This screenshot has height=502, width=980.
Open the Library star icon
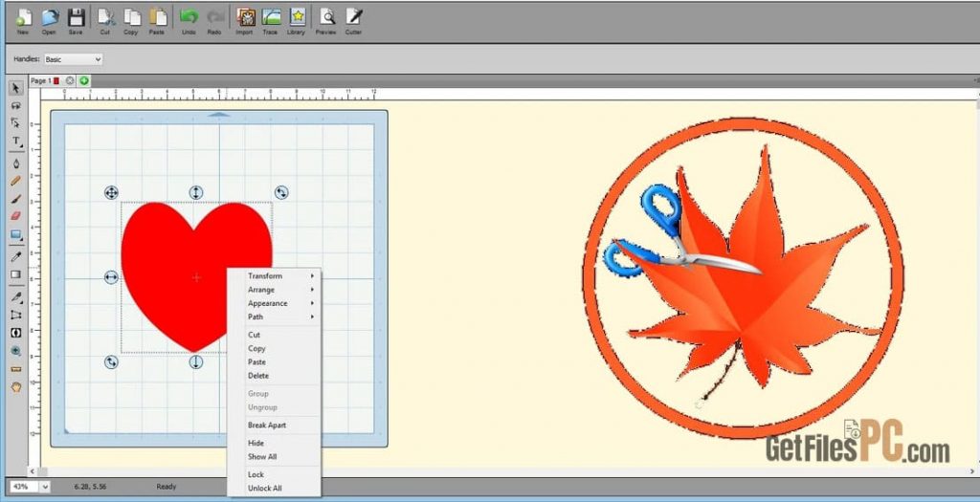tap(297, 19)
